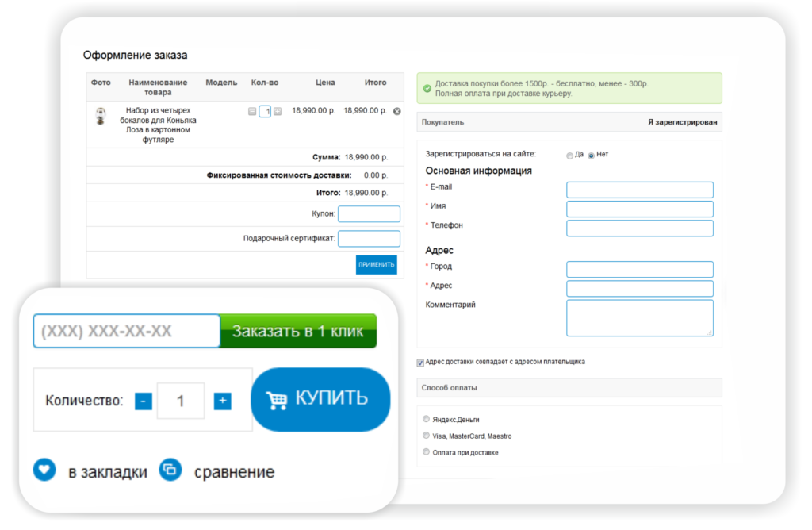Image resolution: width=812 pixels, height=530 pixels.
Task: Click the phone number field with (XXX) placeholder
Action: pyautogui.click(x=126, y=331)
